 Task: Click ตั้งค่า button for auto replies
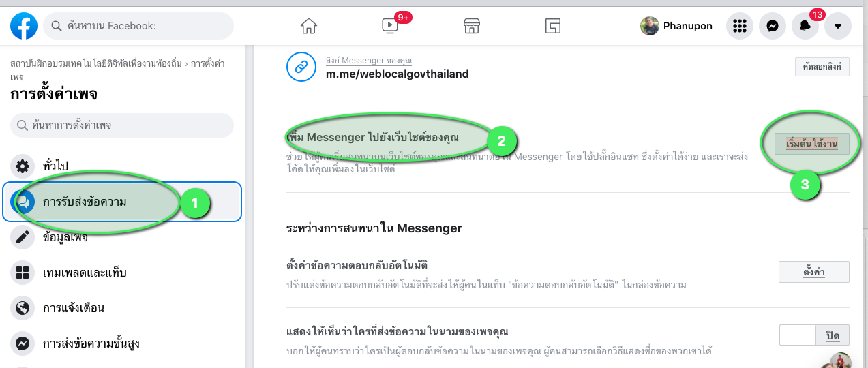tap(814, 272)
